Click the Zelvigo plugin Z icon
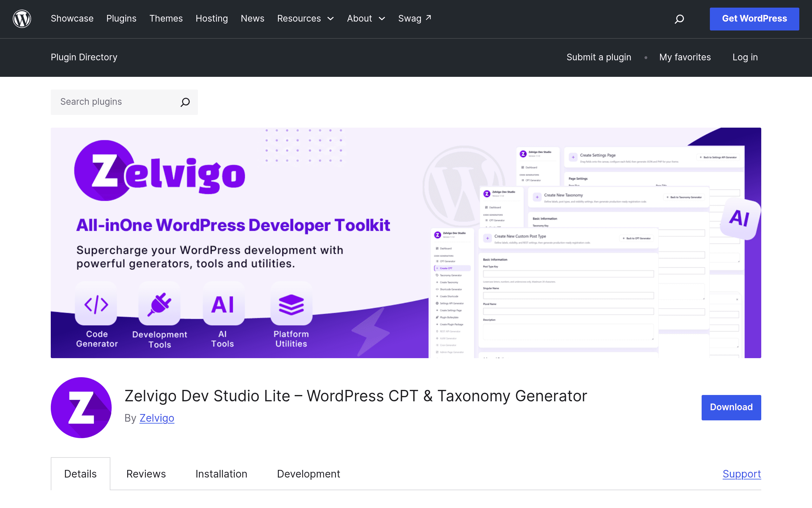This screenshot has width=812, height=508. pyautogui.click(x=81, y=407)
